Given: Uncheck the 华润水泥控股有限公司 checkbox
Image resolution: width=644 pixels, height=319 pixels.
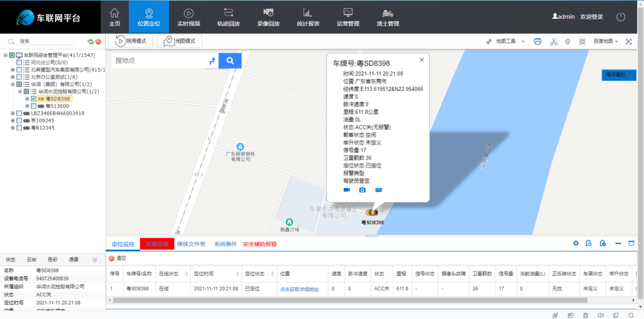Looking at the screenshot, I should point(26,91).
